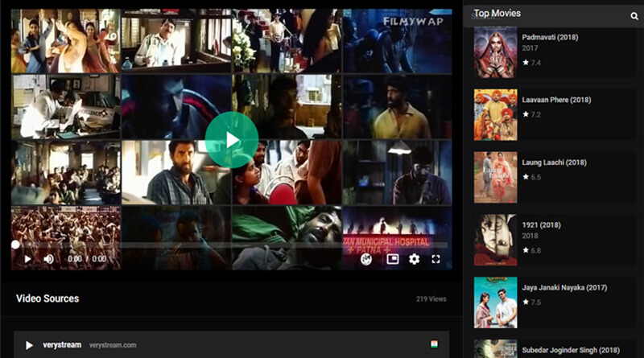Open Subedar Joginder Singh (2018) link
Screen dimensions: 644x358
coord(571,350)
